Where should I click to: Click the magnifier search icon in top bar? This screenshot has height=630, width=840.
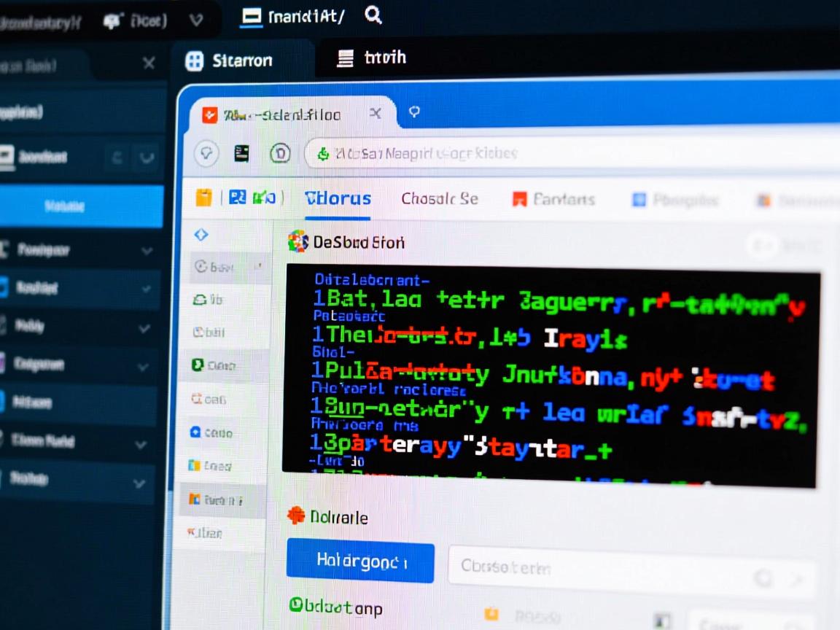(x=373, y=15)
